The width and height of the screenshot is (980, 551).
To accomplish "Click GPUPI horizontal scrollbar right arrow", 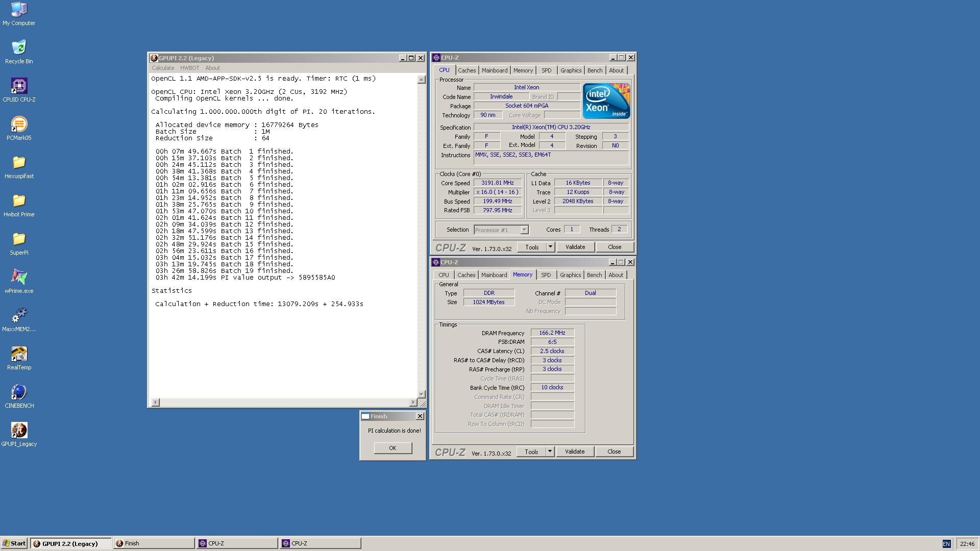I will click(x=413, y=403).
